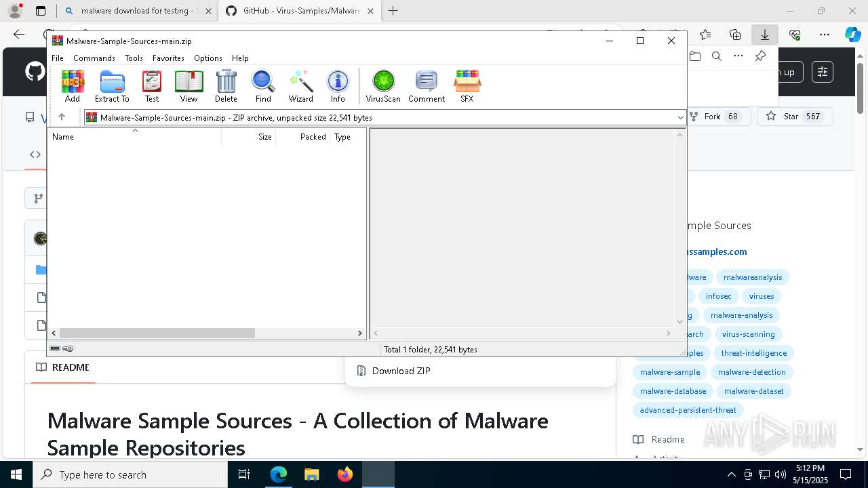
Task: Run VirusScan on the archive
Action: pyautogui.click(x=383, y=86)
